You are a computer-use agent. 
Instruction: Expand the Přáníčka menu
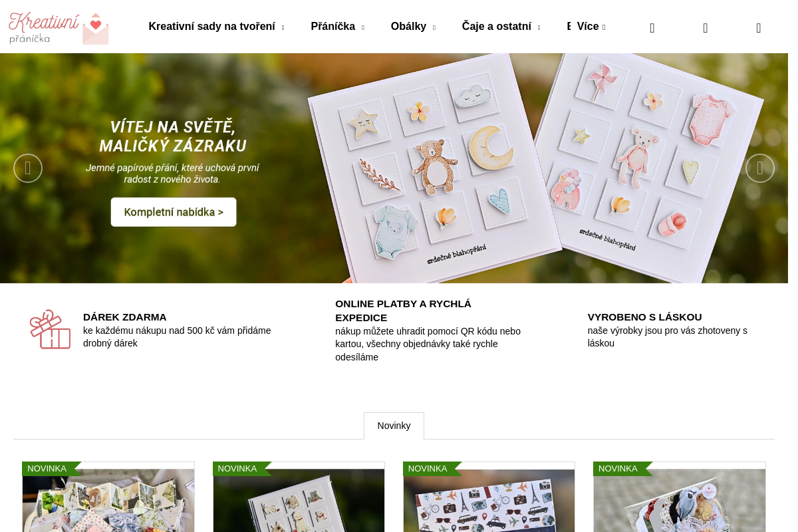[x=337, y=27]
